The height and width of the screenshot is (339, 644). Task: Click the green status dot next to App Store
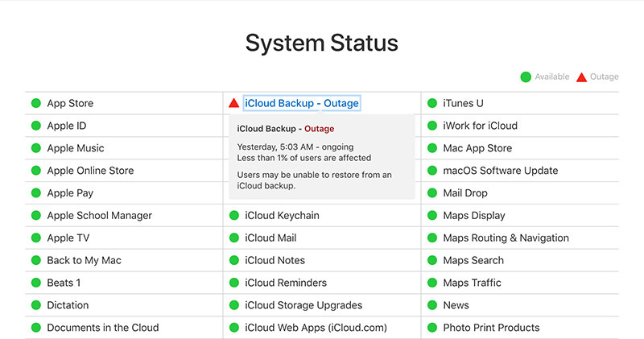pyautogui.click(x=36, y=103)
